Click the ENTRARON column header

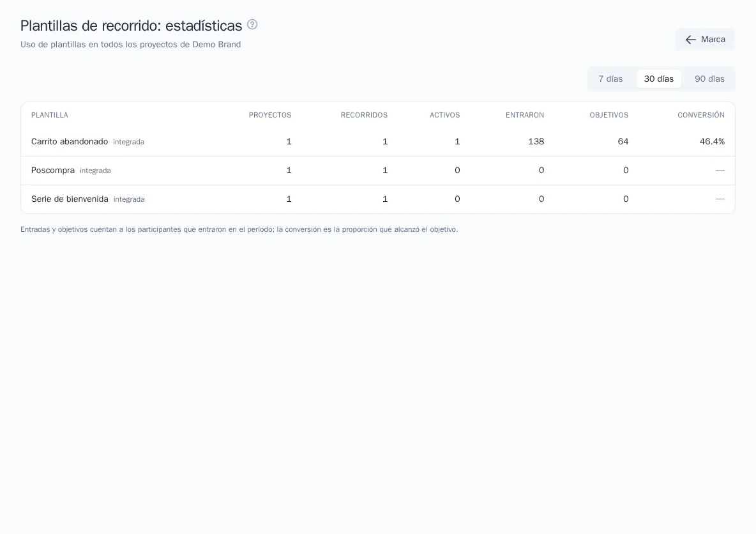coord(525,115)
